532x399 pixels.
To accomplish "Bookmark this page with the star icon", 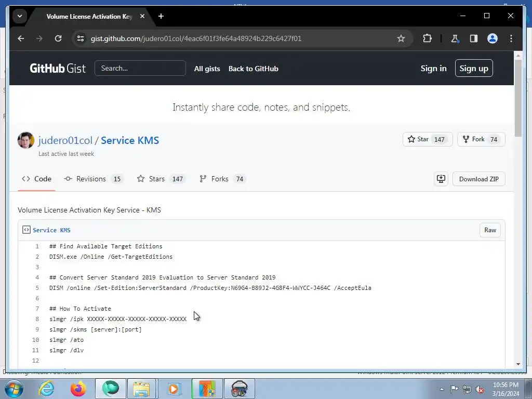I will coord(401,38).
